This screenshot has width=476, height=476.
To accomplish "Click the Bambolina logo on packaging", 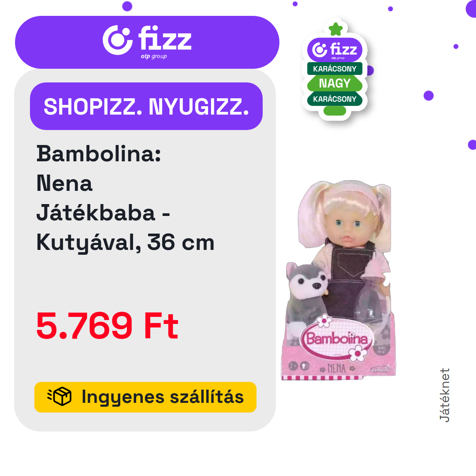I will coord(337,338).
